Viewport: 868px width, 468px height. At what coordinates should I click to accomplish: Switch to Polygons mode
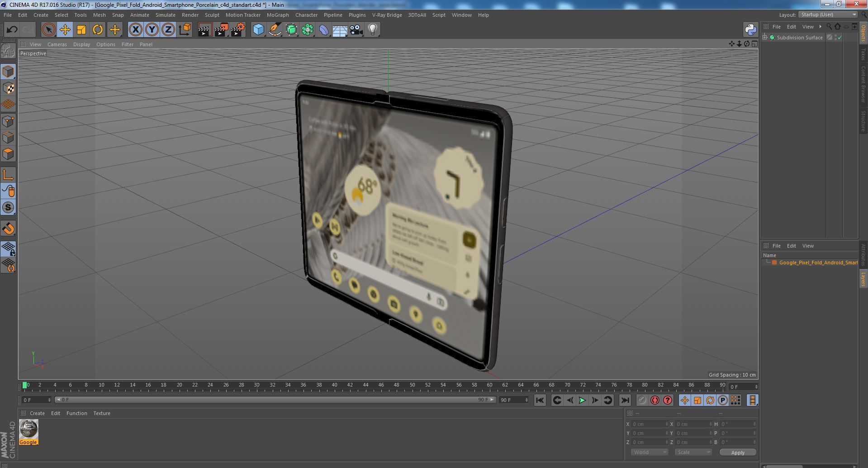tap(8, 154)
